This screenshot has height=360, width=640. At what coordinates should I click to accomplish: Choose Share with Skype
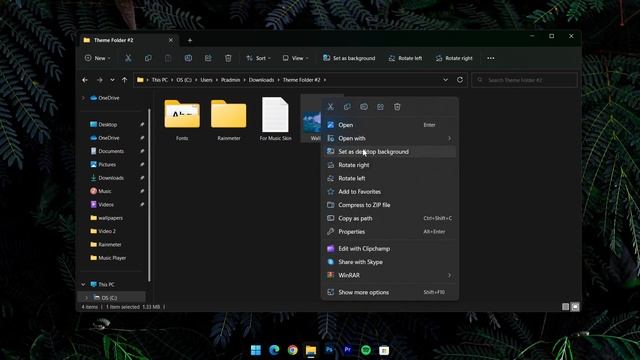[x=390, y=262]
